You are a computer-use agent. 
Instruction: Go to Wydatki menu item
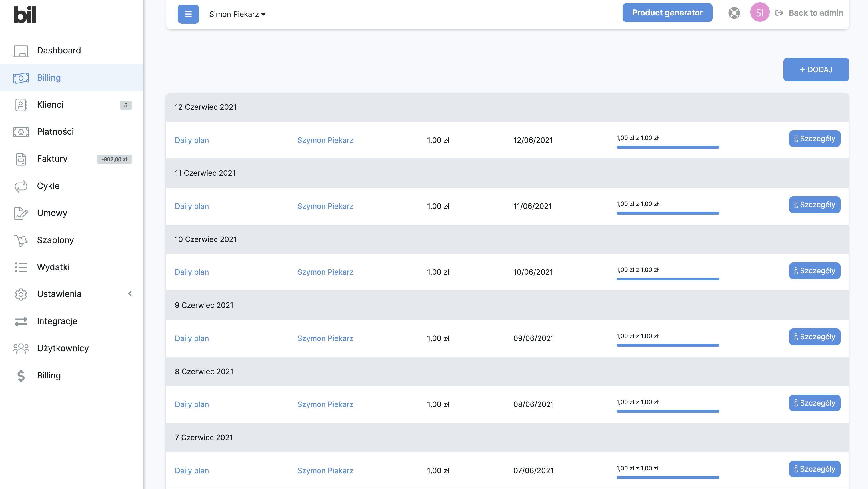[x=53, y=267]
